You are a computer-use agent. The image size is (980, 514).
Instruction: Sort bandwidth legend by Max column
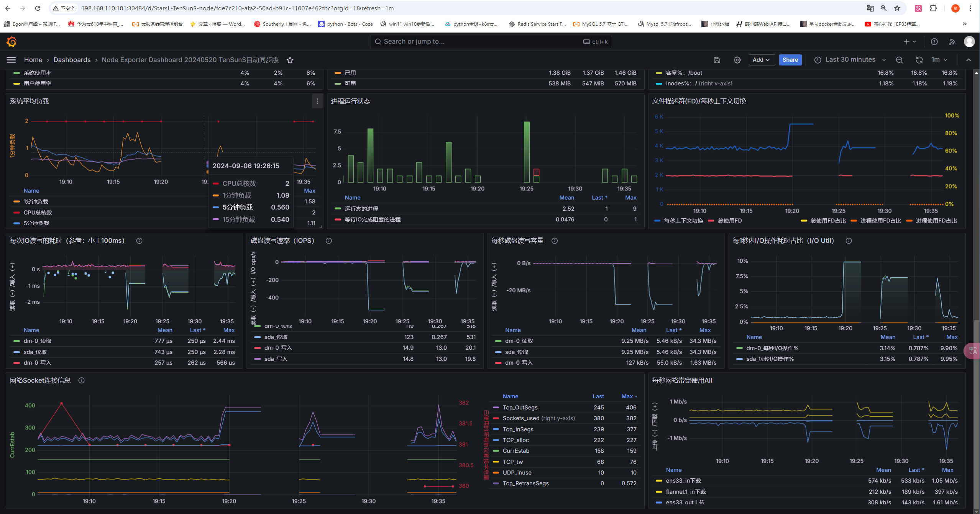(x=947, y=470)
